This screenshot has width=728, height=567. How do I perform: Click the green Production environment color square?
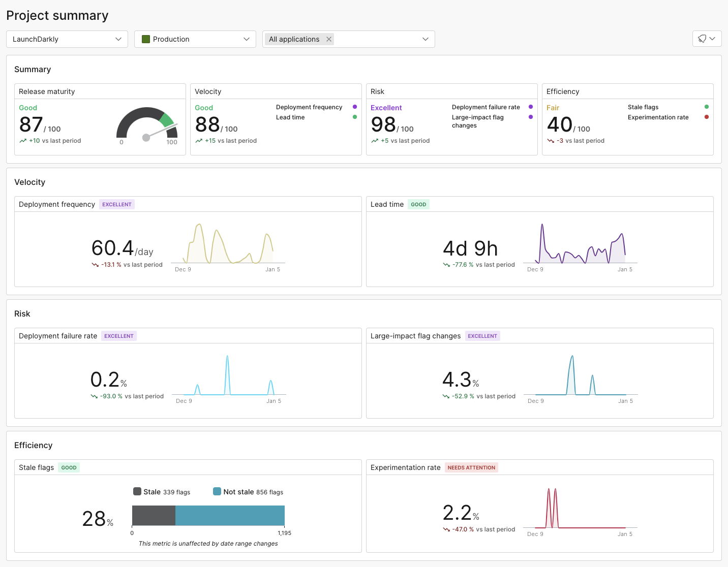tap(146, 39)
